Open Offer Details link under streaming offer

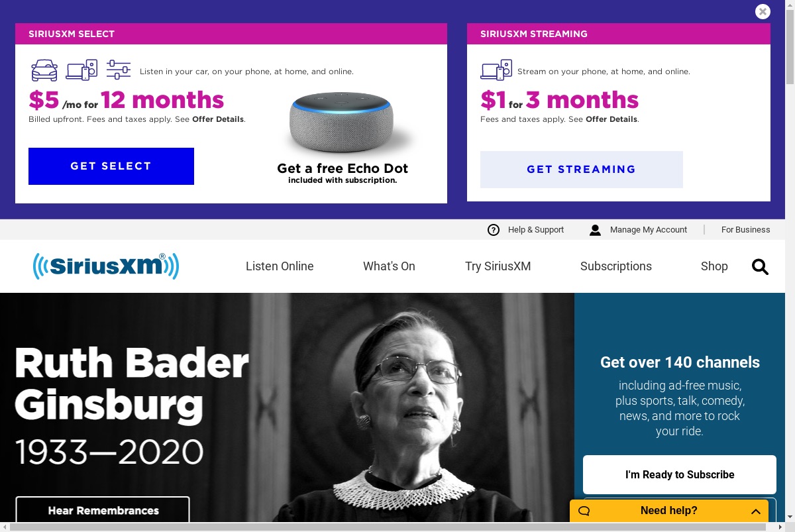pos(611,119)
